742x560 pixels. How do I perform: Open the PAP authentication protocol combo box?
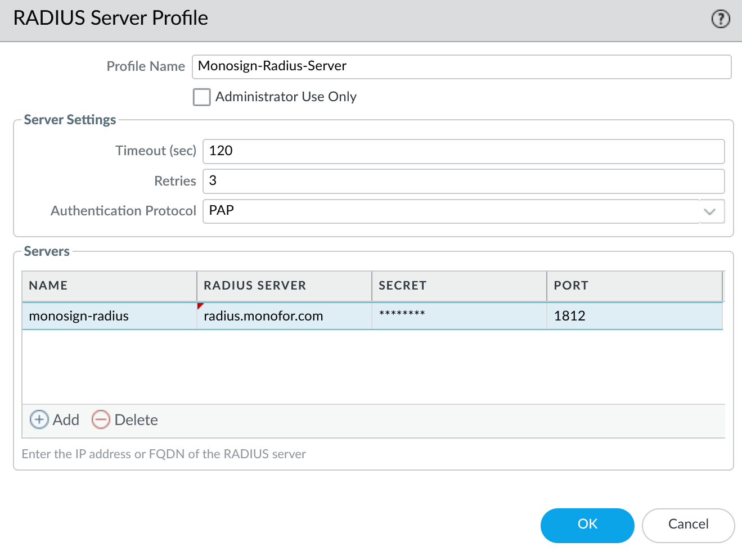pyautogui.click(x=450, y=211)
